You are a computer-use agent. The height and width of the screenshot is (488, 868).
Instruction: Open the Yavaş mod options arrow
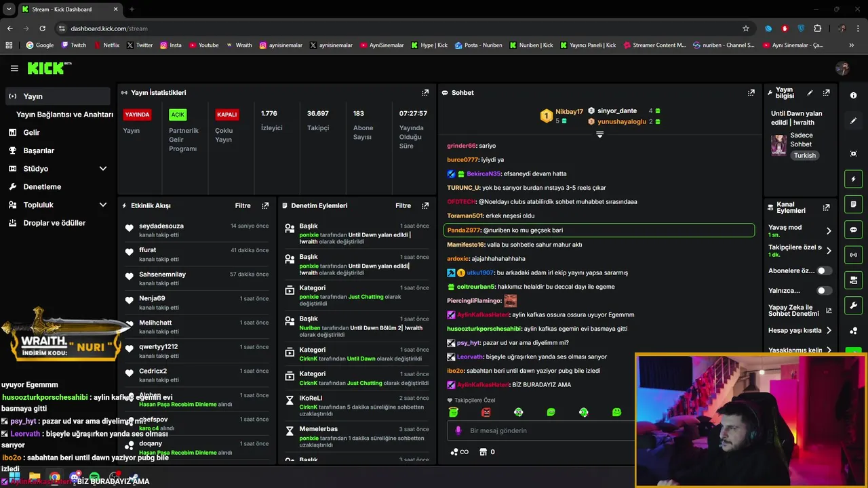pyautogui.click(x=829, y=231)
